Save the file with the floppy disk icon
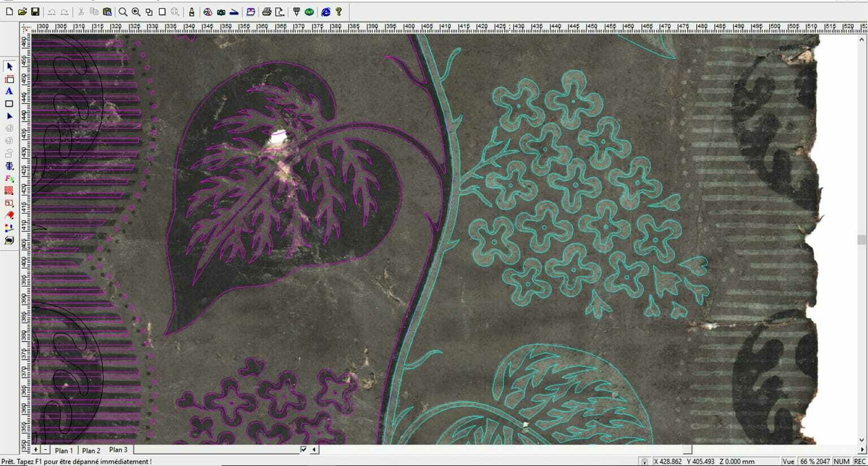Viewport: 868px width, 466px height. tap(35, 12)
